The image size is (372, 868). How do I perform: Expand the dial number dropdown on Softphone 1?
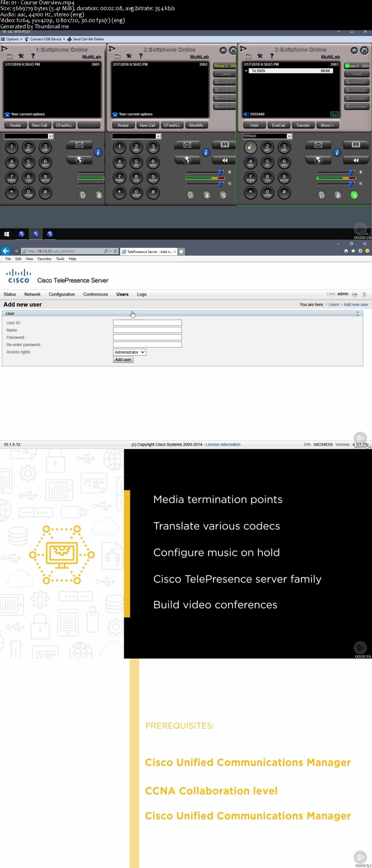(50, 136)
